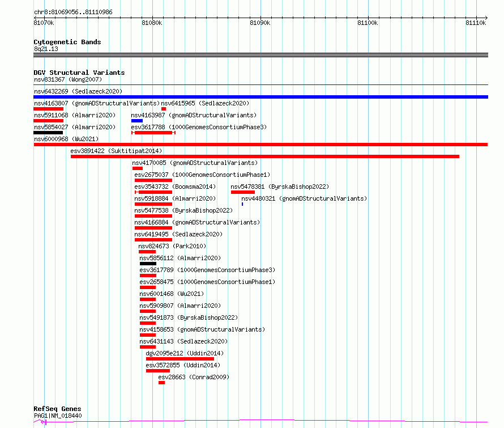The height and width of the screenshot is (428, 504).
Task: Click the DGV Structural Variants track title
Action: point(79,73)
